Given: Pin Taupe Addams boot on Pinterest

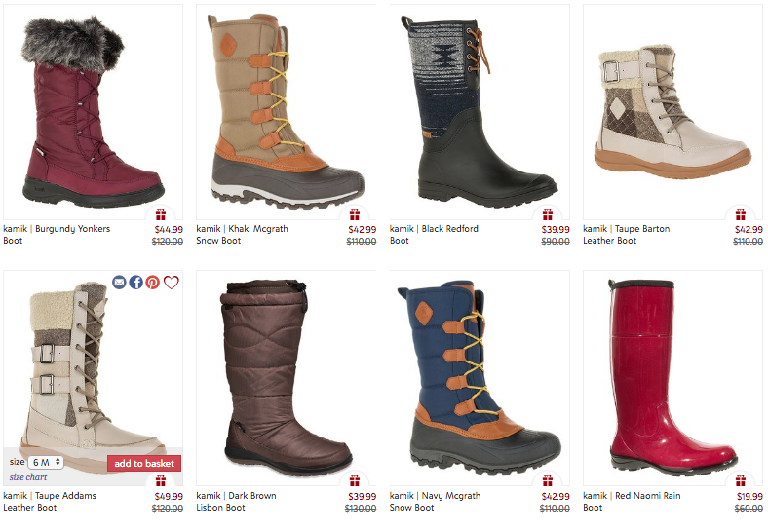Looking at the screenshot, I should 153,283.
